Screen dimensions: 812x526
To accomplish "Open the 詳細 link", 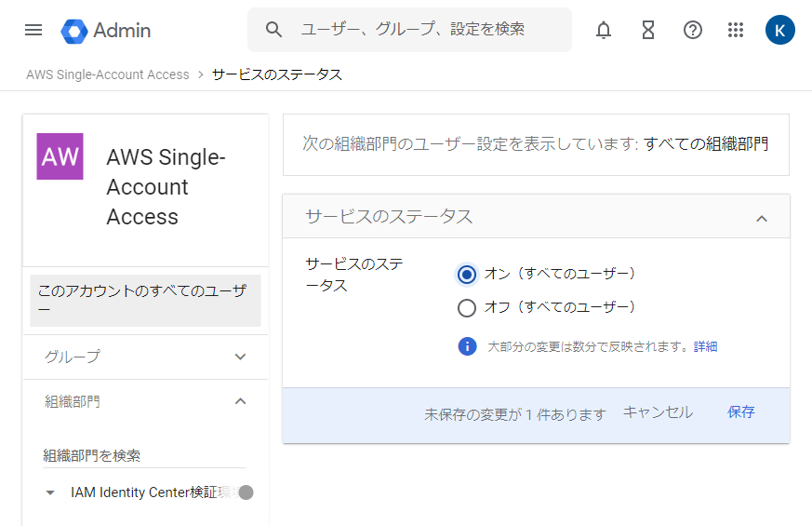I will 705,346.
